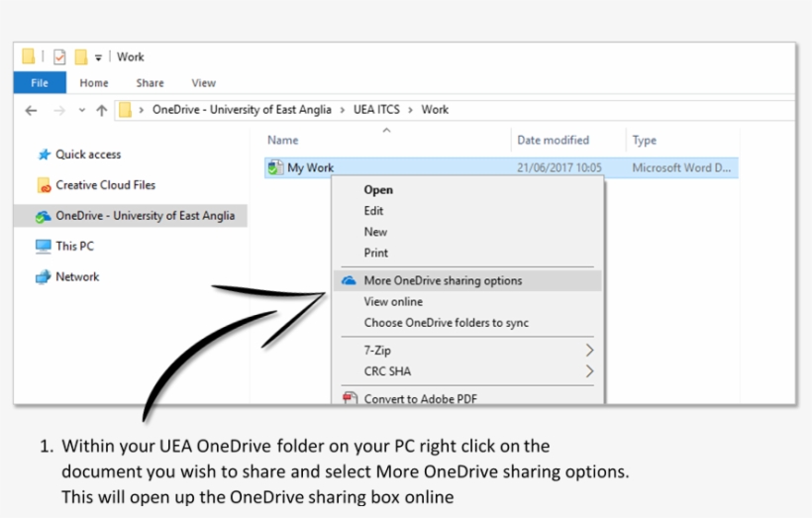Image resolution: width=812 pixels, height=518 pixels.
Task: Go forward with the Forward arrow
Action: [x=59, y=110]
